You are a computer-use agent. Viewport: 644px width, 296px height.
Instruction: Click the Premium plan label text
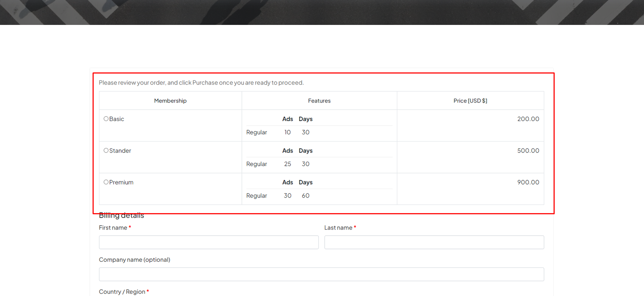click(121, 183)
